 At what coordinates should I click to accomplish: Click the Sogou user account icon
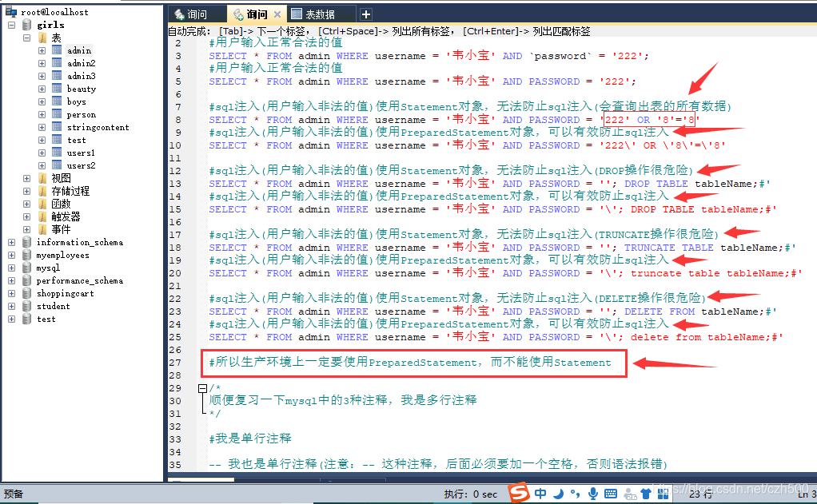(629, 494)
